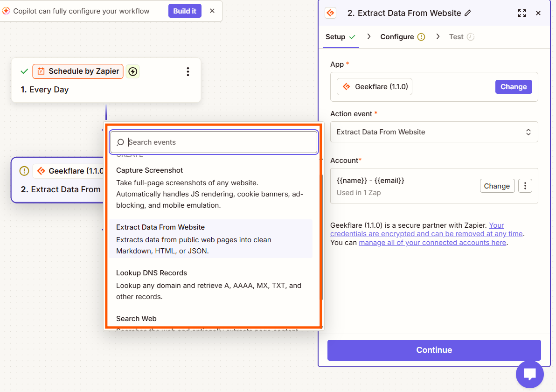556x392 pixels.
Task: Choose the Capture Screenshot event
Action: [x=210, y=188]
